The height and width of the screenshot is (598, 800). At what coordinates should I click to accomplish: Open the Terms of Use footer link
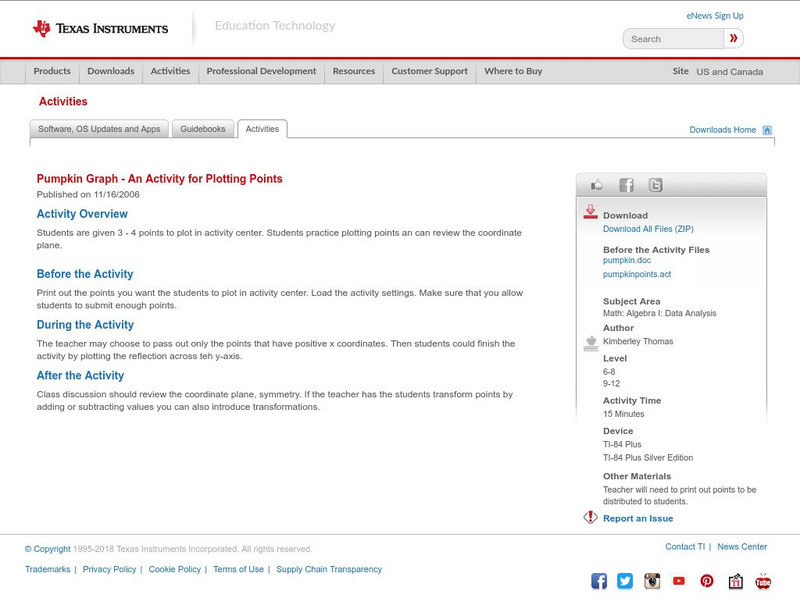(238, 569)
